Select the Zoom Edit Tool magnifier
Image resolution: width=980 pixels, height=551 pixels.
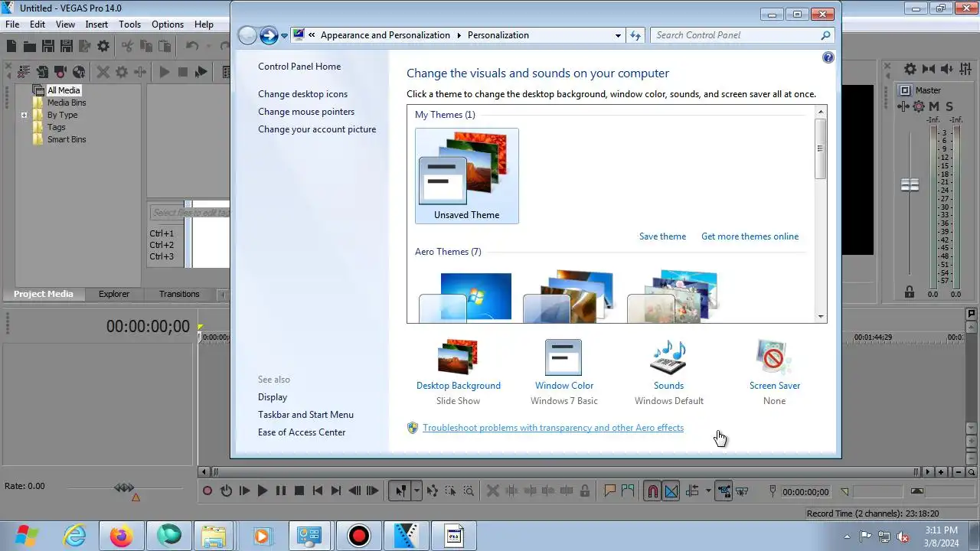(x=469, y=491)
